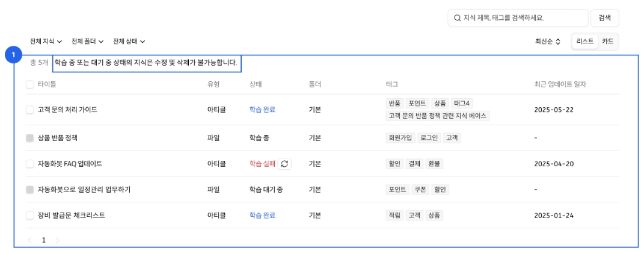Change sort order via 최신순 dropdown
This screenshot has height=253, width=644.
click(x=547, y=41)
